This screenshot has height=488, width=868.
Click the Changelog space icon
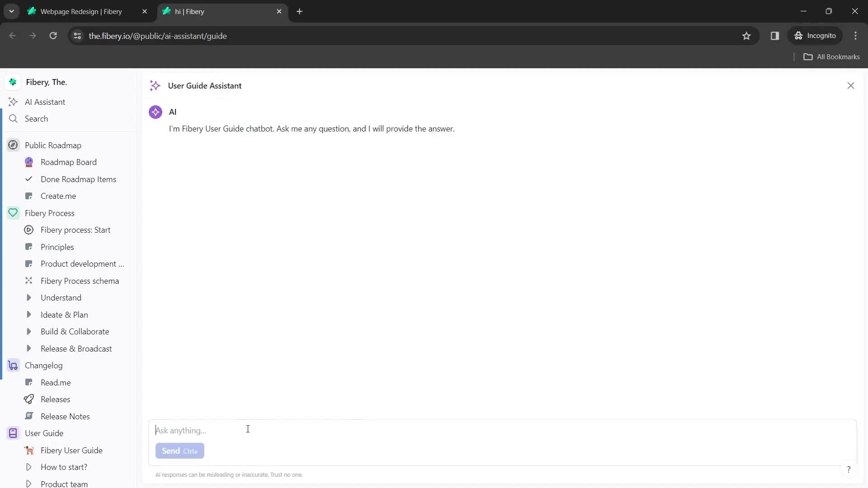coord(13,366)
